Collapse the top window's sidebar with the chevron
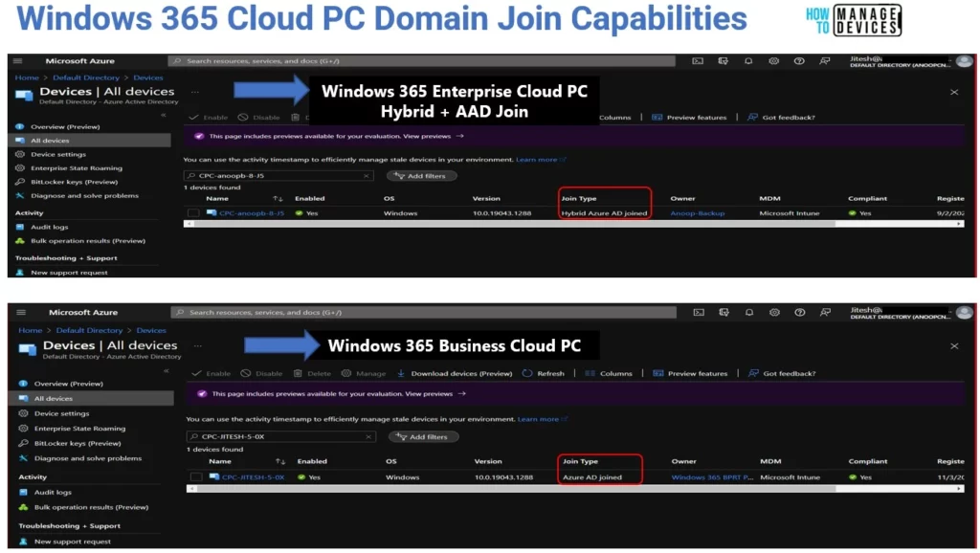The image size is (980, 553). (x=163, y=115)
